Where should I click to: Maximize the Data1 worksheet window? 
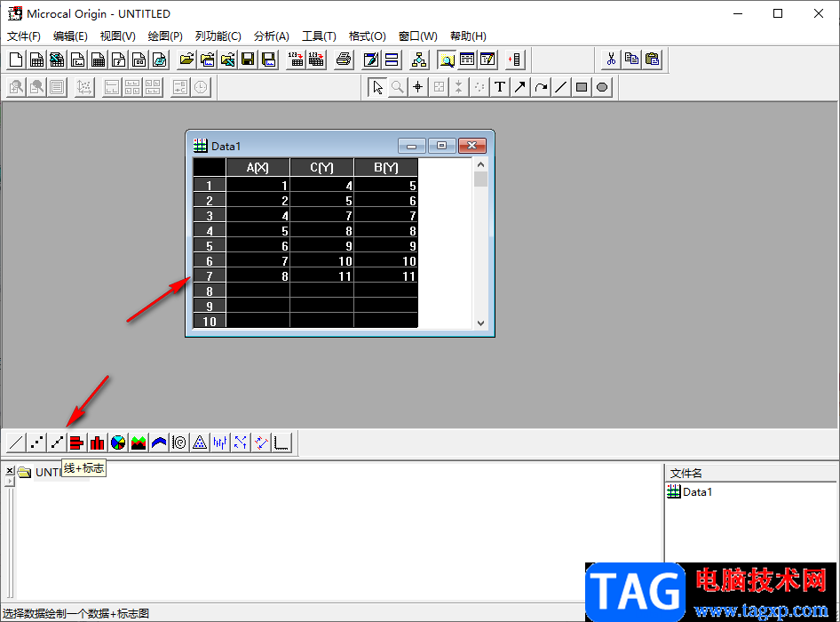click(442, 146)
